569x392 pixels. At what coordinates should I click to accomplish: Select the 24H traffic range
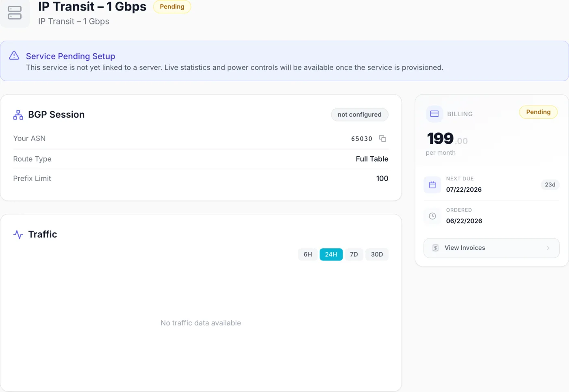(331, 254)
